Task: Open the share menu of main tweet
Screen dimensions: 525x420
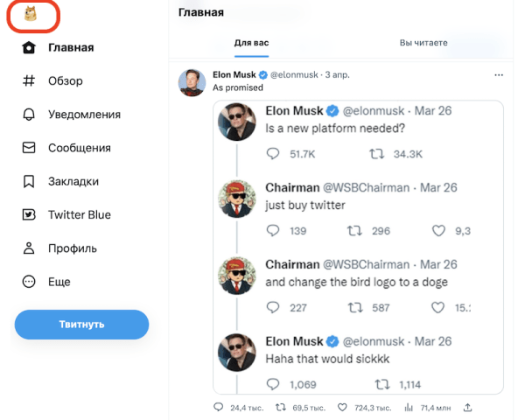Action: pos(468,408)
